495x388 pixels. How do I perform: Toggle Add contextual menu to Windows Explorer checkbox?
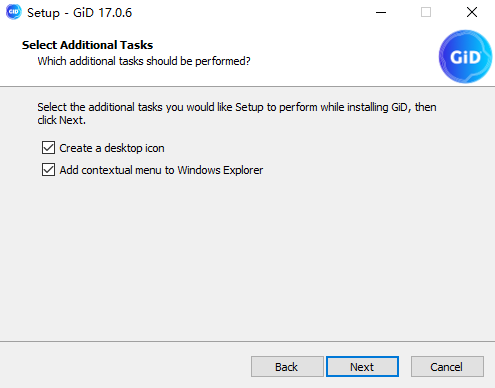(x=48, y=169)
